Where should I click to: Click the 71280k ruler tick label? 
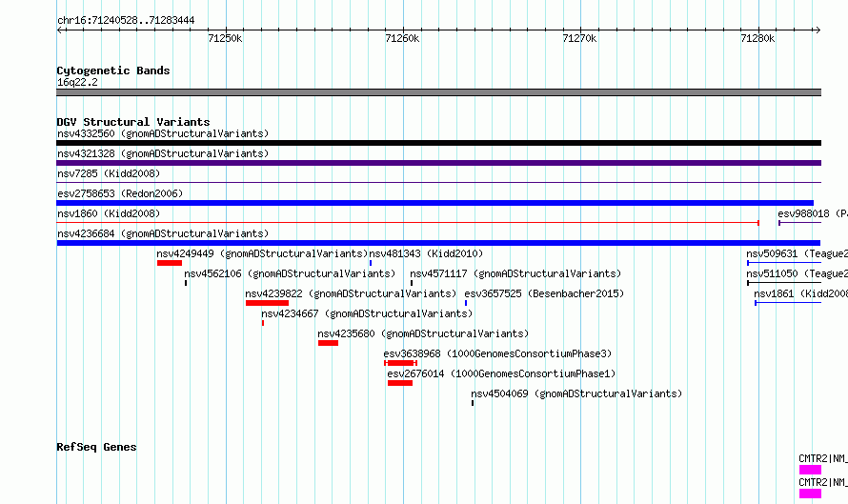(x=757, y=38)
